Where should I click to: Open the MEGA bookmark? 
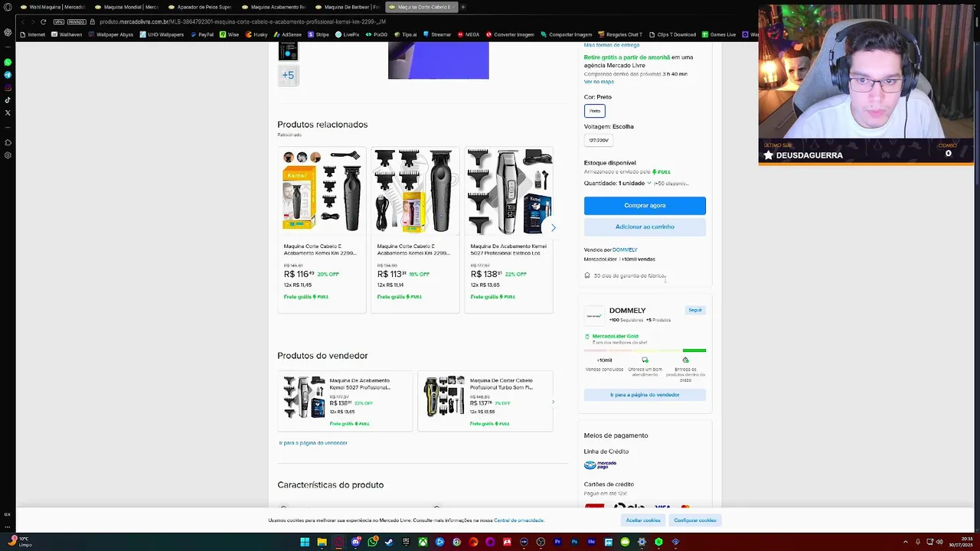(469, 34)
